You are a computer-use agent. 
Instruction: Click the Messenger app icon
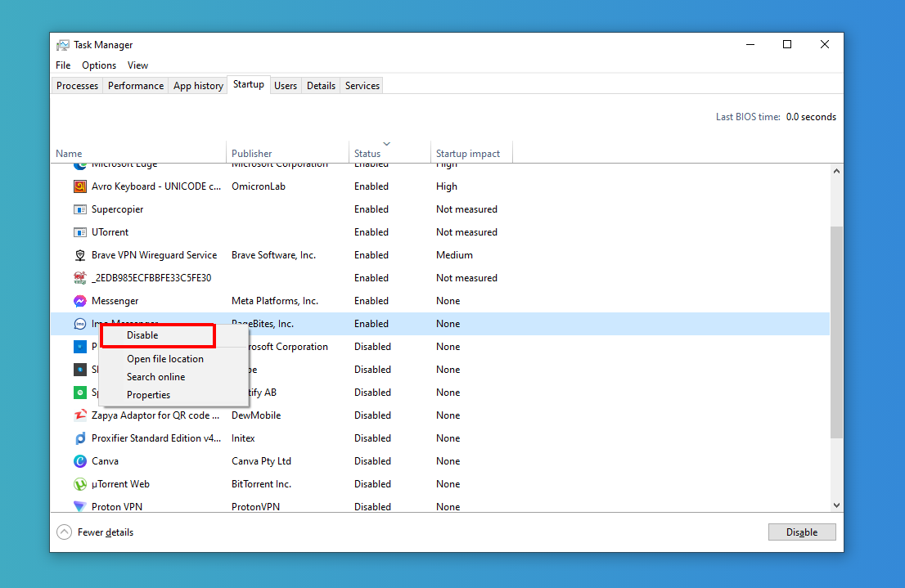[x=80, y=301]
